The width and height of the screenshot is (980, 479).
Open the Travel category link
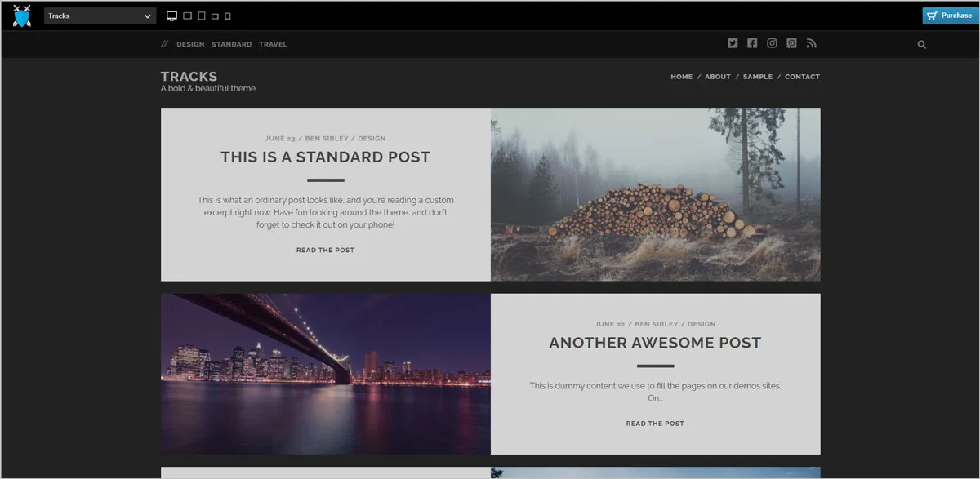(273, 44)
